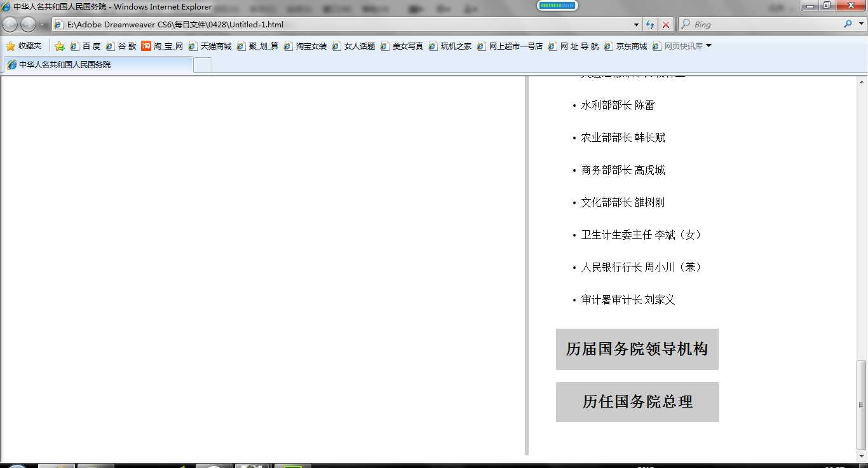Open the 聚划算 favorites bar link
This screenshot has height=468, width=868.
(257, 46)
